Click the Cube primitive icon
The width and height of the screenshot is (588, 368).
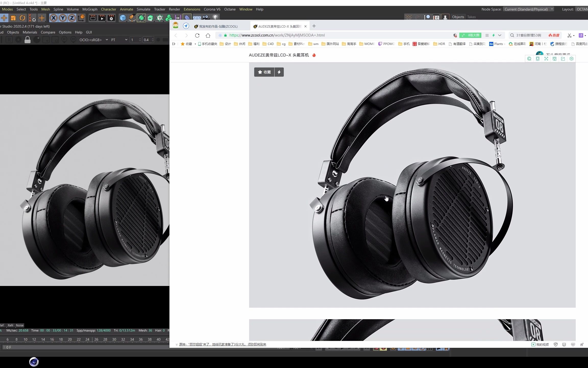tap(123, 18)
